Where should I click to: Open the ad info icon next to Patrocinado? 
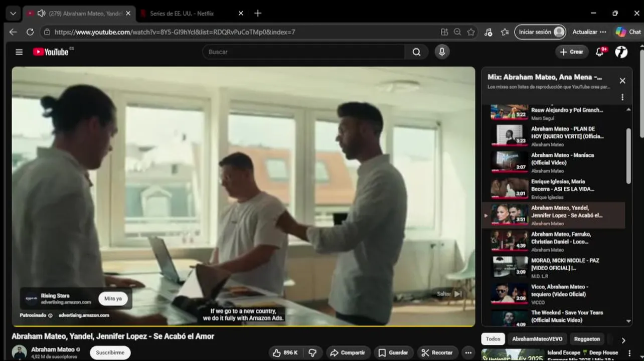(51, 315)
